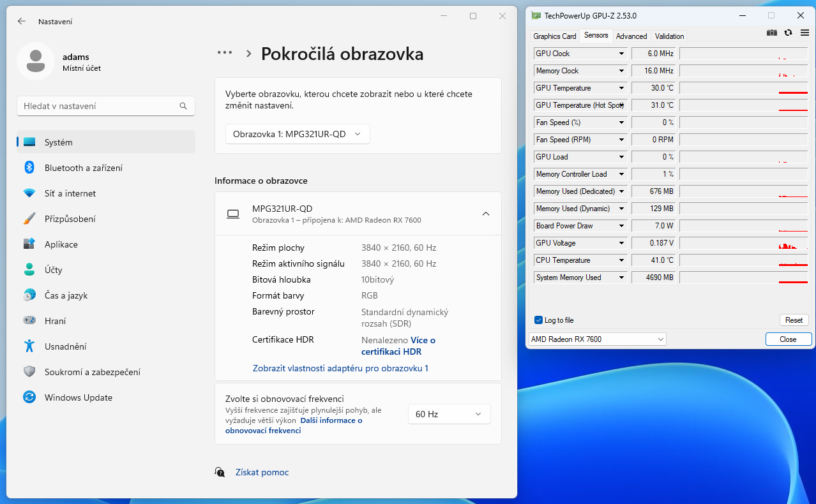The width and height of the screenshot is (816, 504).
Task: Open Bluetooth a zařízení settings
Action: 106,168
